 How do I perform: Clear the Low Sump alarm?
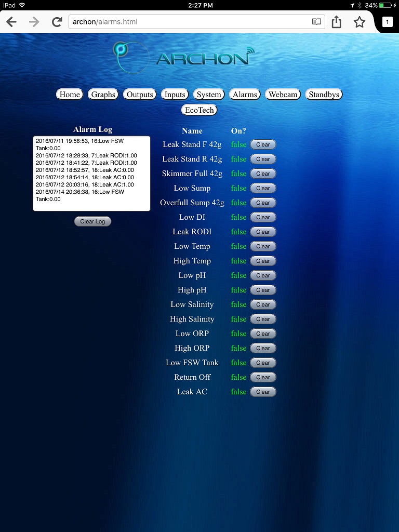click(x=263, y=189)
